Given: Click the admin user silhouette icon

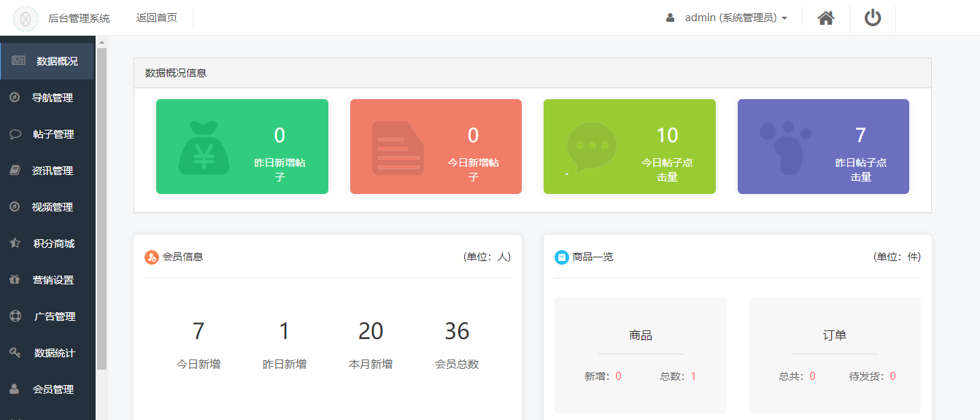Looking at the screenshot, I should (x=670, y=17).
